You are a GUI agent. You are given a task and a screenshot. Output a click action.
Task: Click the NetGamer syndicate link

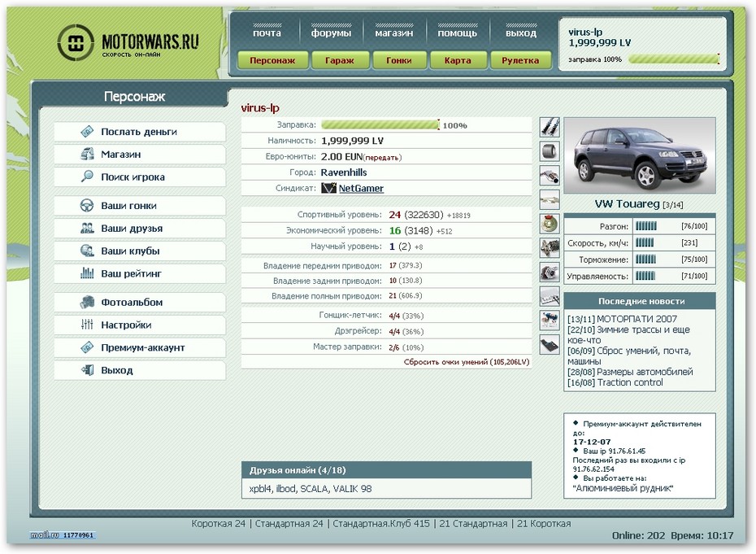click(361, 188)
